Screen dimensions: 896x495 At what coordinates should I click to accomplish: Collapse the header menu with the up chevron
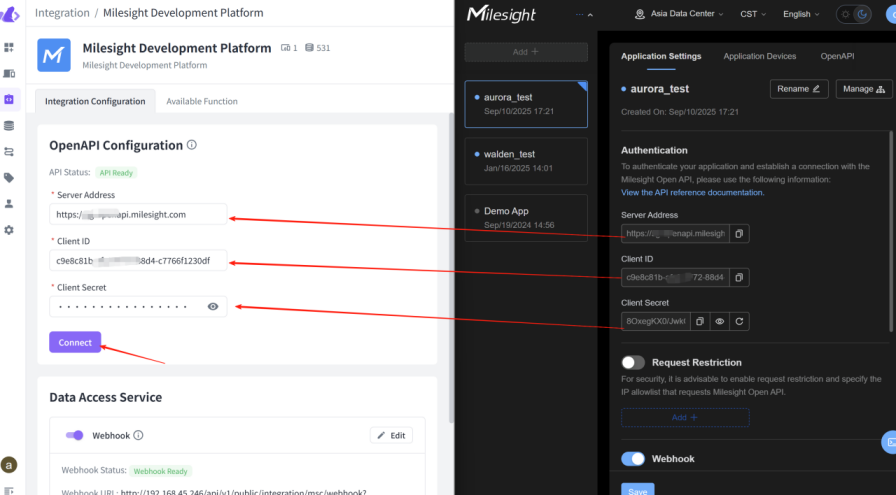[x=590, y=15]
